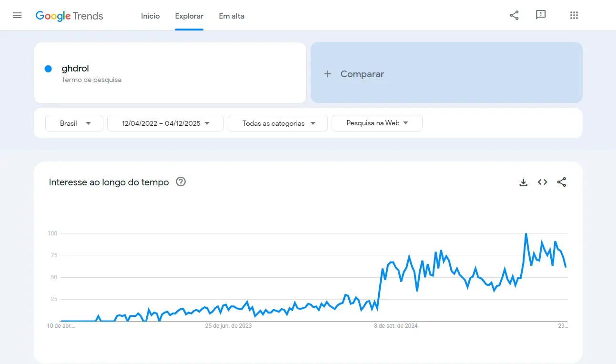This screenshot has width=616, height=364.
Task: Share the interest over time chart
Action: point(561,182)
